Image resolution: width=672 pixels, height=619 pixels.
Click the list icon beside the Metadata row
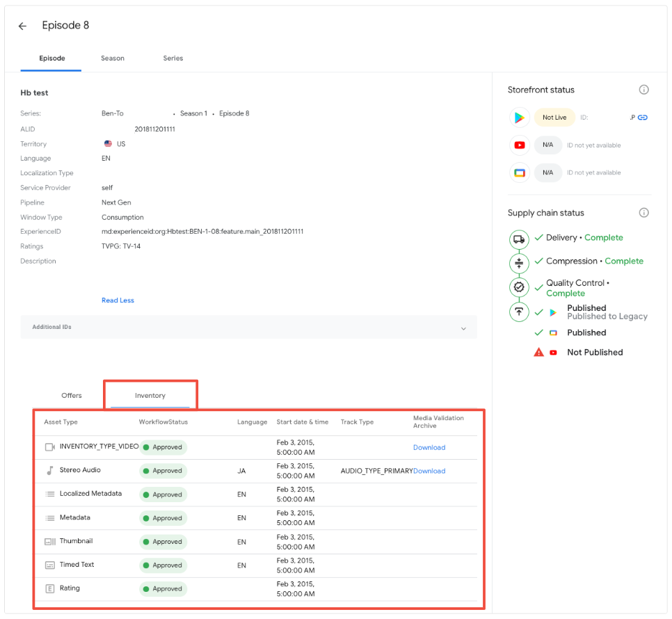coord(49,518)
